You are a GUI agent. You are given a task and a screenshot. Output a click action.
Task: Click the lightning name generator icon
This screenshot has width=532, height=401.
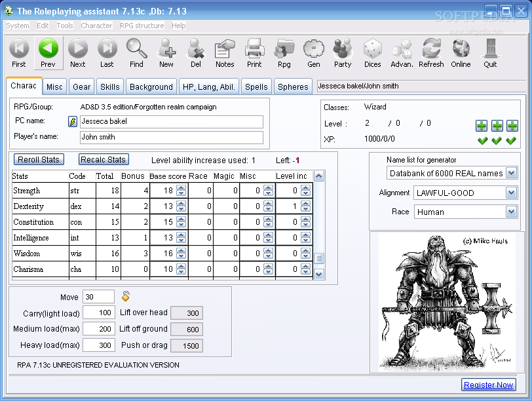tap(73, 121)
